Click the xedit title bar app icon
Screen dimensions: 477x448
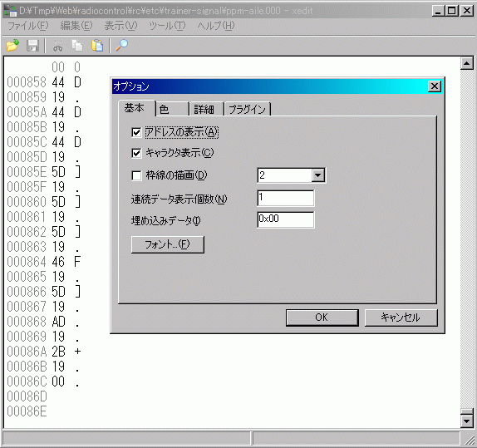pos(10,11)
